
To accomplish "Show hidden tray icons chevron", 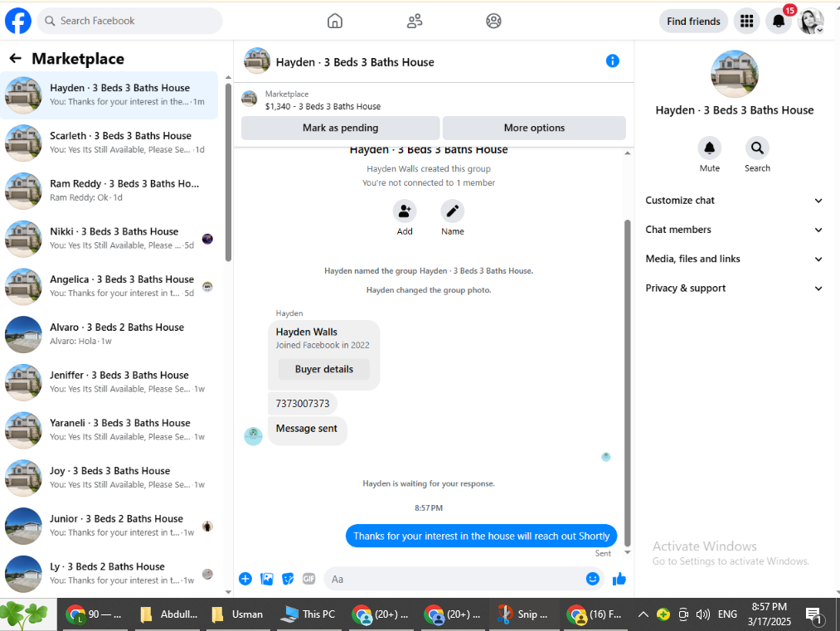I will [643, 614].
